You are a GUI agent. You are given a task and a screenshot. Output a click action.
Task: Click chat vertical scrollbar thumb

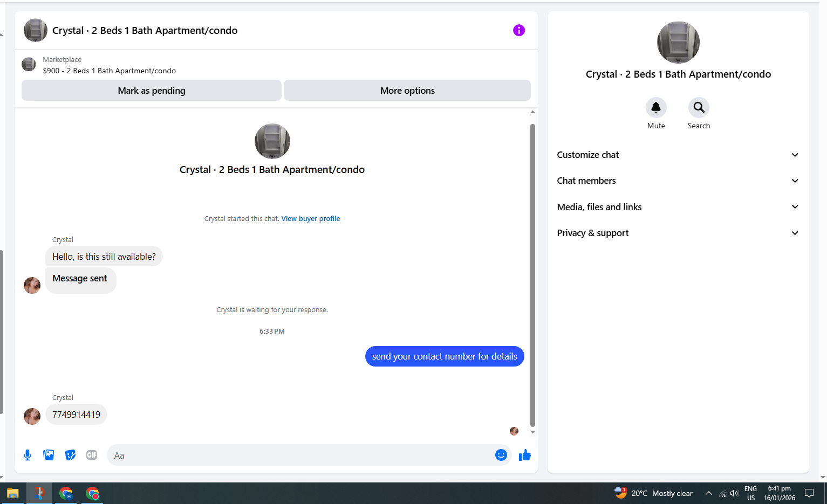pyautogui.click(x=532, y=275)
